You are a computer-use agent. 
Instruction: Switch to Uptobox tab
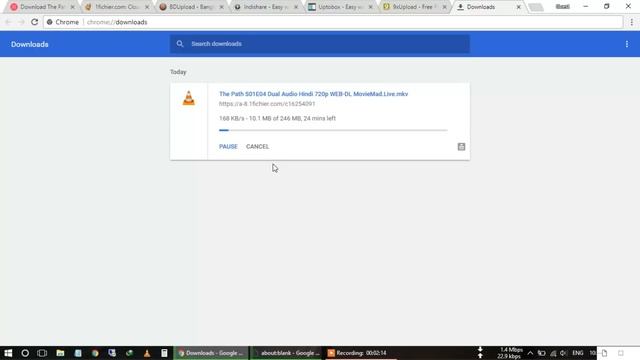point(340,7)
